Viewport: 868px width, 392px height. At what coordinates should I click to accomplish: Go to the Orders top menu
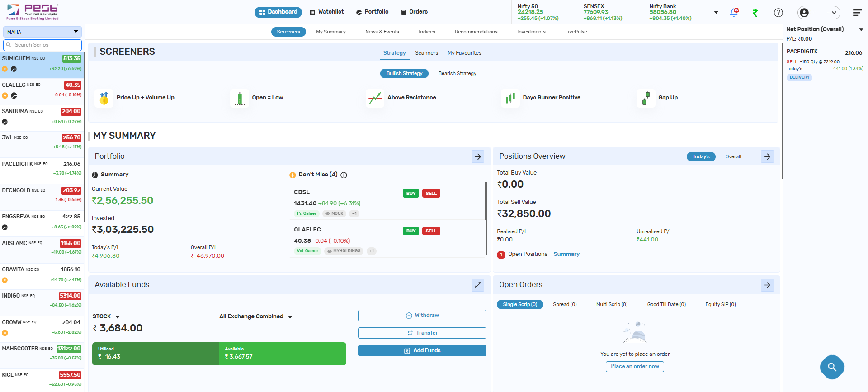point(415,12)
